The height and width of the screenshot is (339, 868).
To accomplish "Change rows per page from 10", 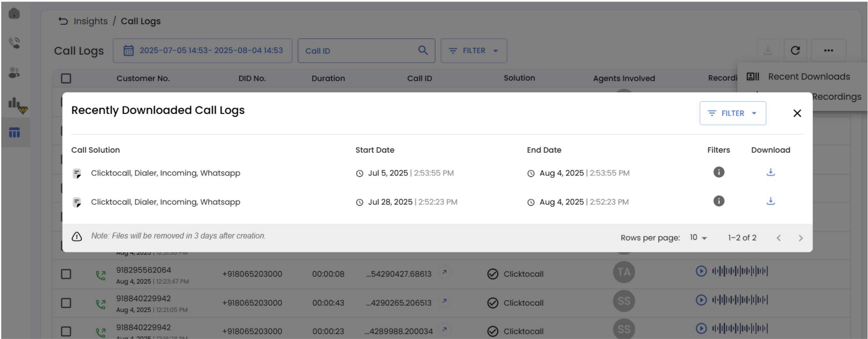I will pos(698,238).
